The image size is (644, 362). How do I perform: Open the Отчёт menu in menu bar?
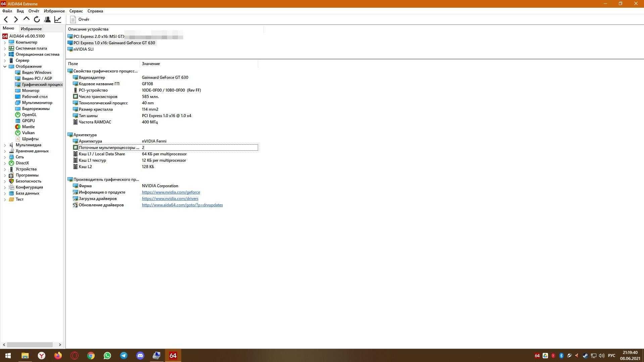pyautogui.click(x=34, y=11)
